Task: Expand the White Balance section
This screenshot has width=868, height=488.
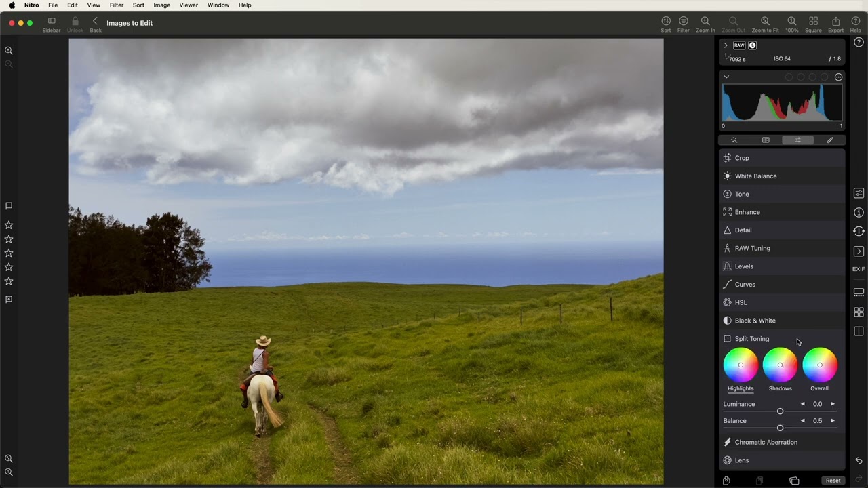Action: pos(782,176)
